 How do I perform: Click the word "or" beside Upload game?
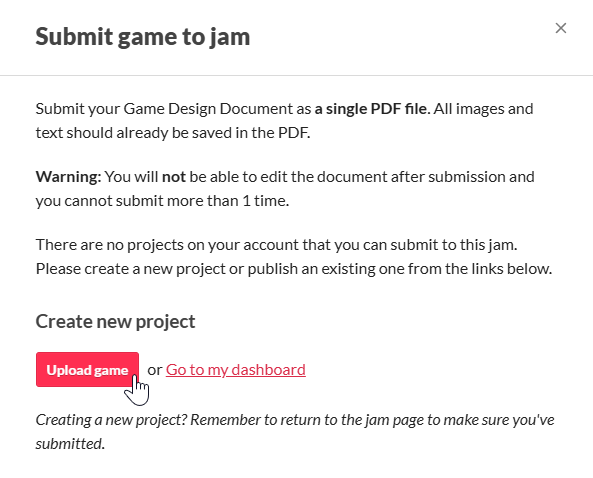(155, 370)
